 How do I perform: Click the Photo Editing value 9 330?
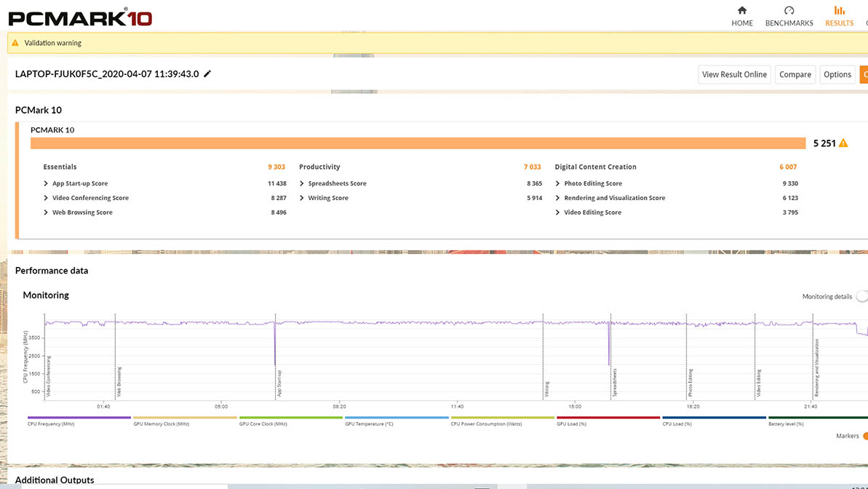(790, 183)
